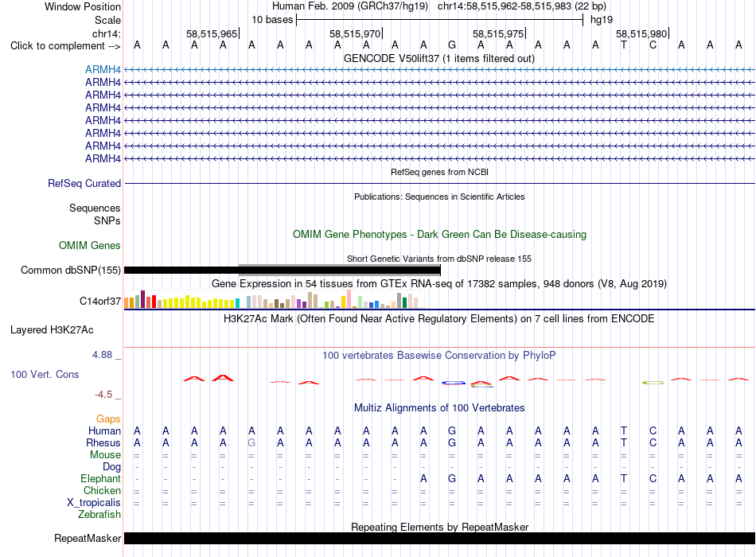Click the 'chr14:' base position label
This screenshot has width=756, height=557.
click(x=106, y=33)
